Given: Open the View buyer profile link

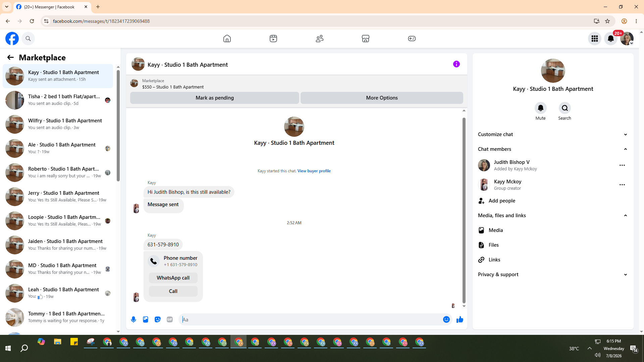Looking at the screenshot, I should [x=314, y=171].
